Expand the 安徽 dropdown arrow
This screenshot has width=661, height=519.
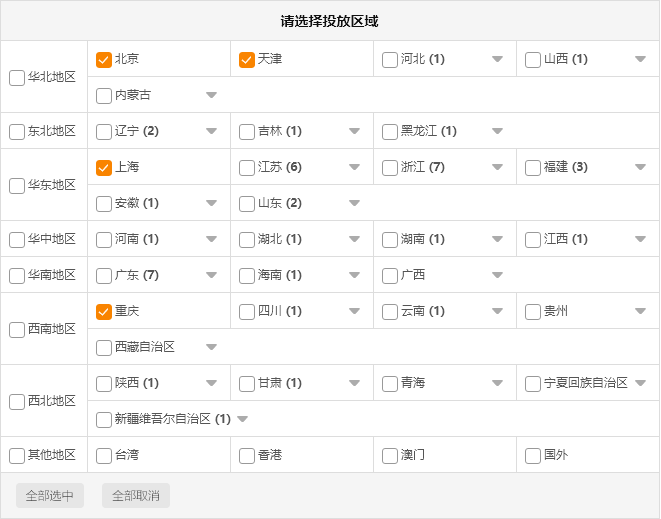pos(211,203)
